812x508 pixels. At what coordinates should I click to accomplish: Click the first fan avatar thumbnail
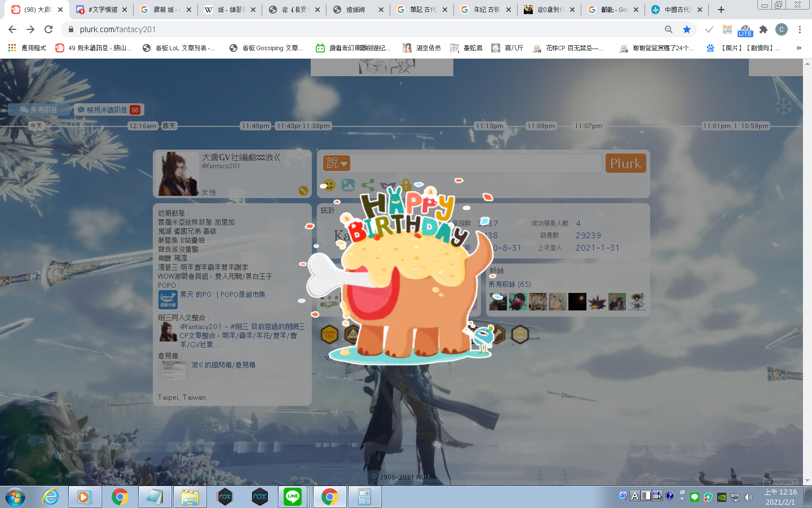coord(498,301)
